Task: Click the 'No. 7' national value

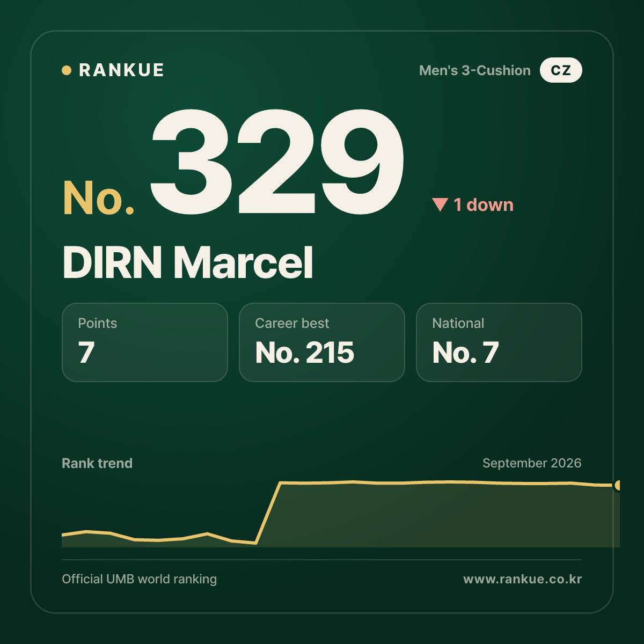Action: pos(466,353)
